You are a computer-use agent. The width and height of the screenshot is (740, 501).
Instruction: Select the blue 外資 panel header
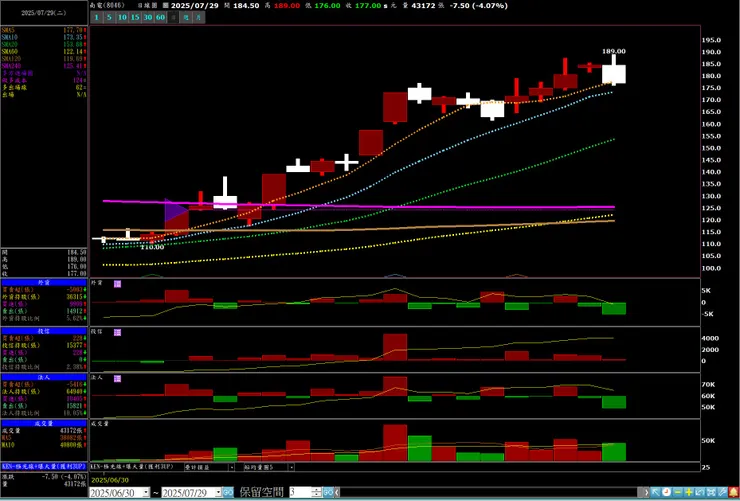point(44,282)
